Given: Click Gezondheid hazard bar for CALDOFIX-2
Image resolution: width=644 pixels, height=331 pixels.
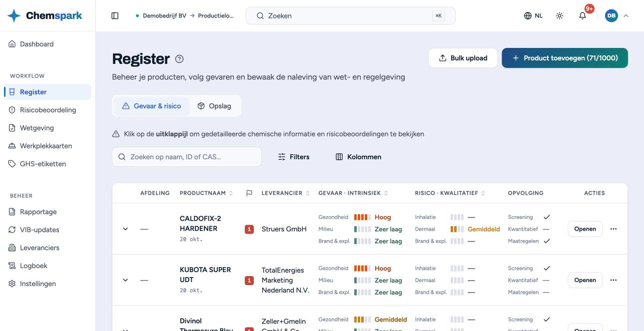Looking at the screenshot, I should click(362, 217).
